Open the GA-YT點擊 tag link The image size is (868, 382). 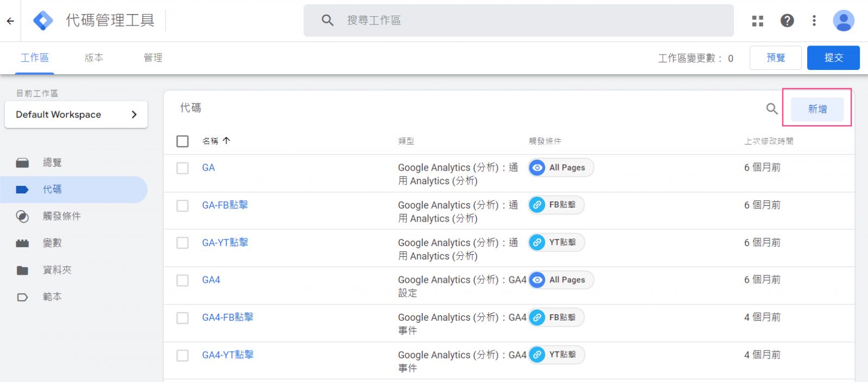[225, 243]
